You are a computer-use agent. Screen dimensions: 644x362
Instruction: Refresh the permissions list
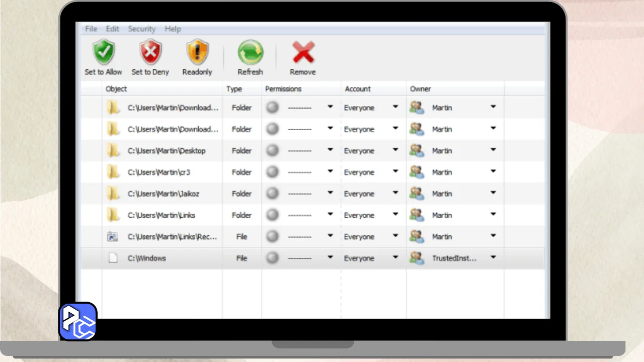coord(250,52)
